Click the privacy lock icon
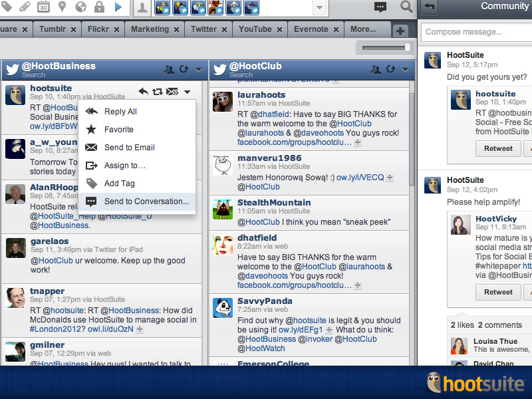Screen dimensions: 532x399 [x=99, y=7]
